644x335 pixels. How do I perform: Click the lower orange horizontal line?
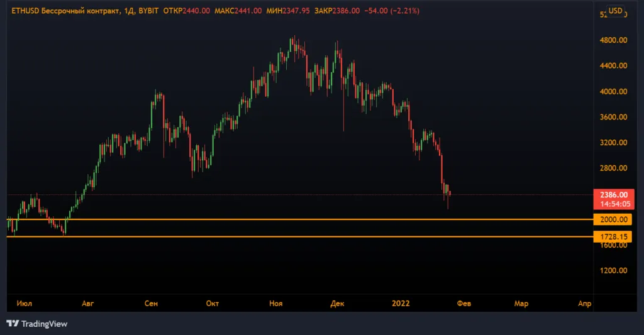click(300, 236)
